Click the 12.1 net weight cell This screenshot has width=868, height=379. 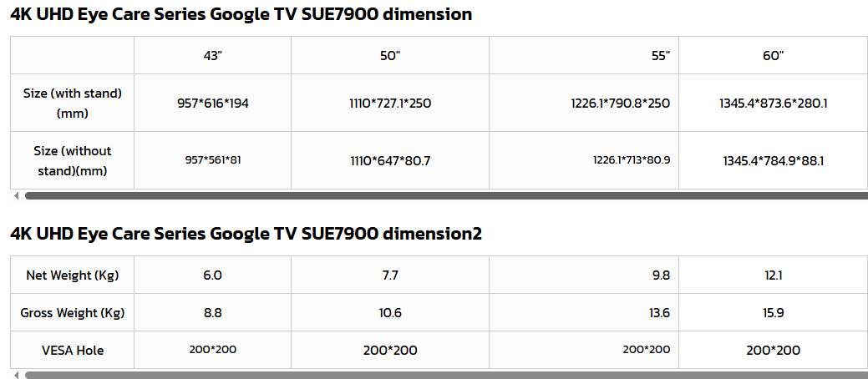[773, 275]
